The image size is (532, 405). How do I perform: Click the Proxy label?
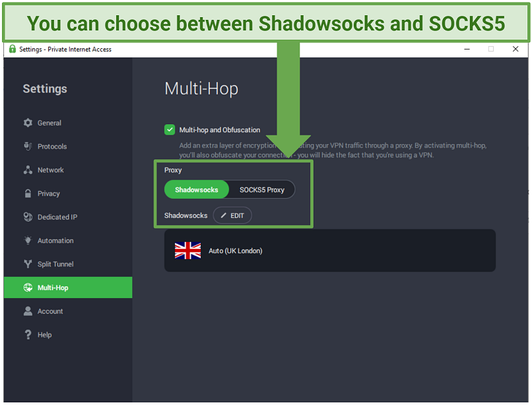(x=173, y=170)
